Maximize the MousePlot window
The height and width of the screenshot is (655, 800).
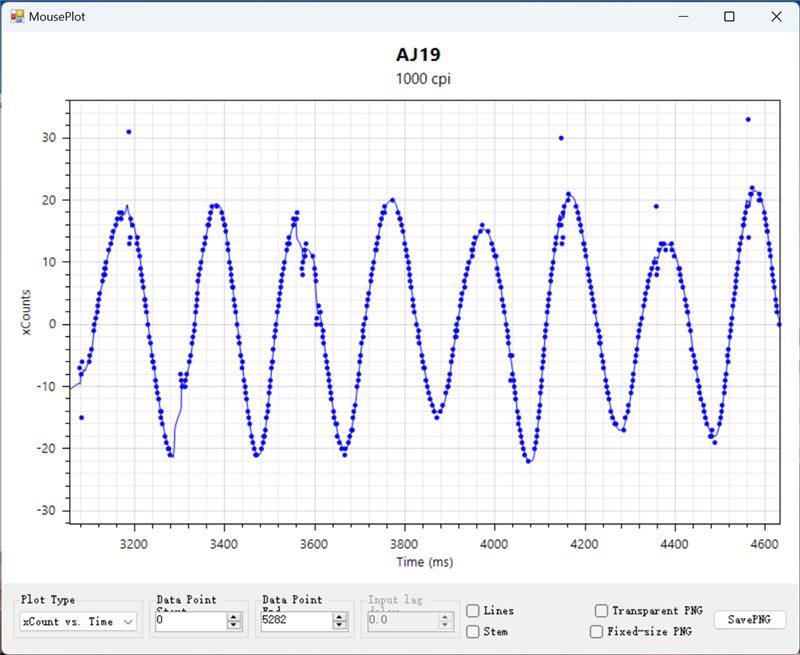[x=730, y=17]
